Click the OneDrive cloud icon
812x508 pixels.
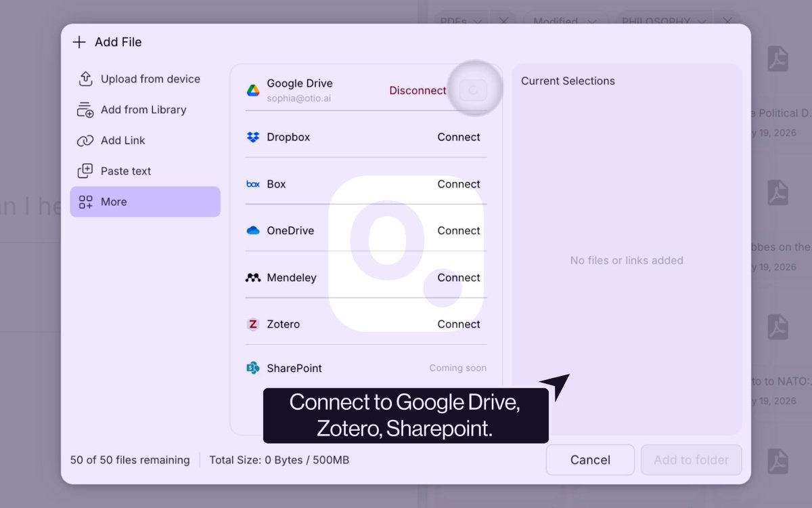tap(253, 230)
